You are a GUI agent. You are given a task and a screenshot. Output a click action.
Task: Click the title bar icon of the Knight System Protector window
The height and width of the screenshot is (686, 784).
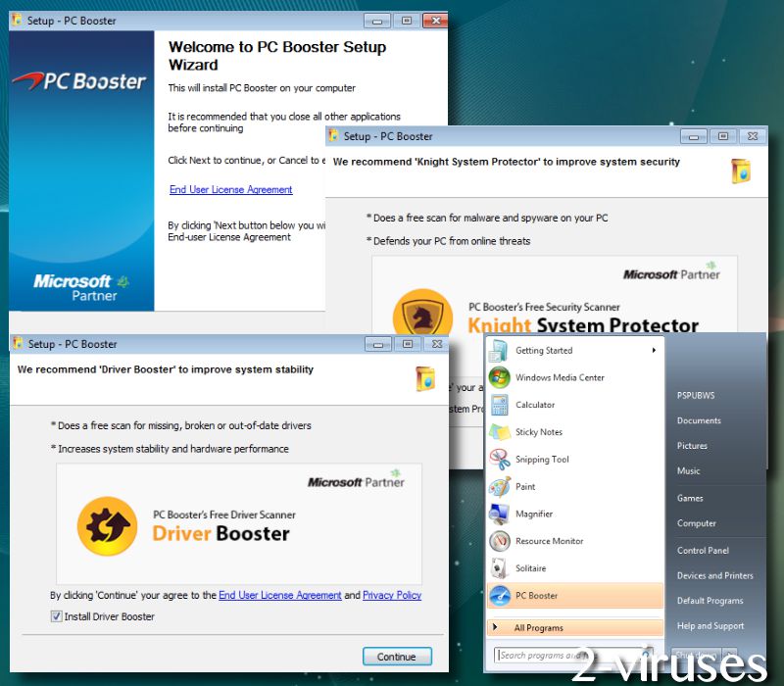coord(333,135)
